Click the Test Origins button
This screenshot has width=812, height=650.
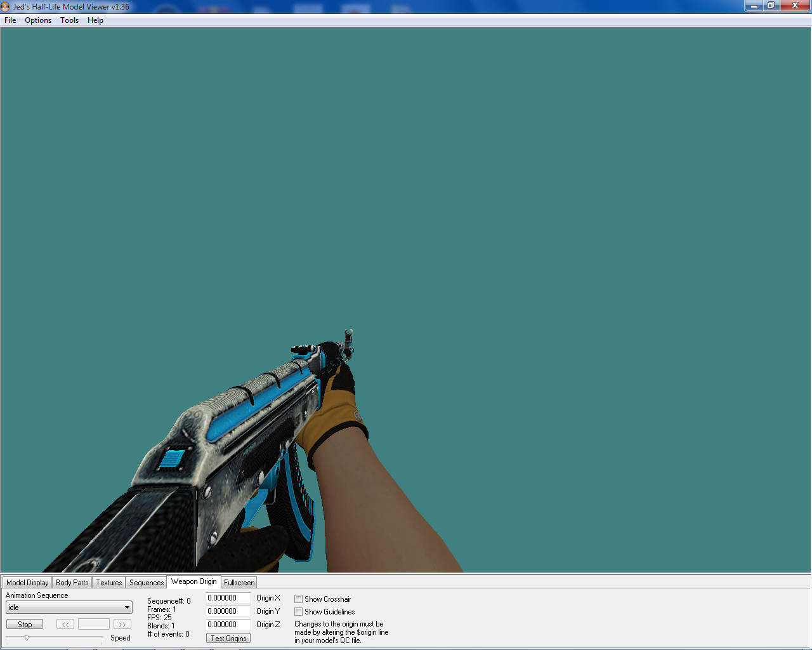(228, 638)
